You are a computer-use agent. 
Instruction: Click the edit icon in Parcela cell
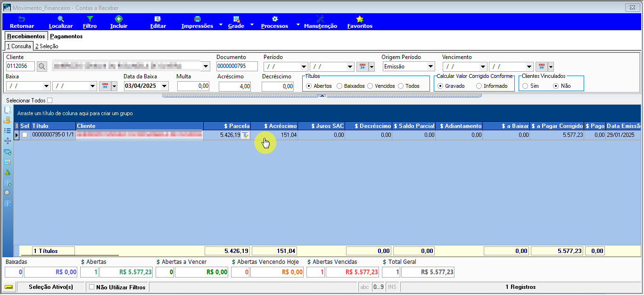click(x=245, y=135)
